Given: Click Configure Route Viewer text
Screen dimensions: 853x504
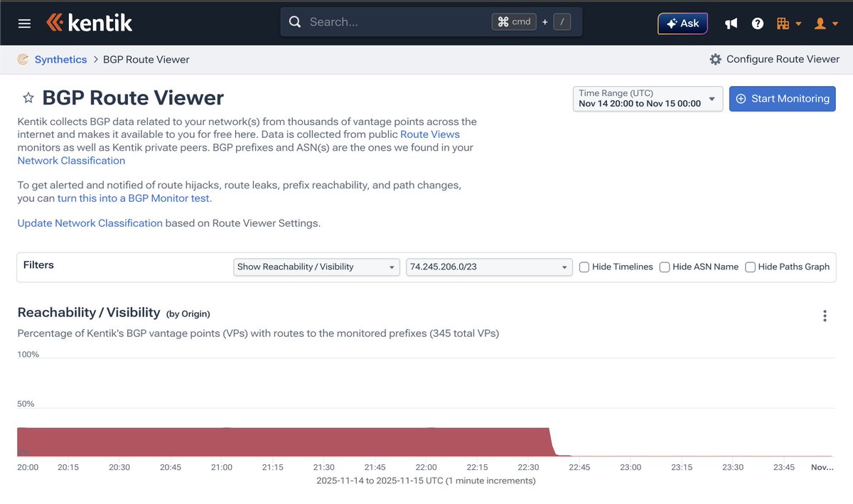Looking at the screenshot, I should point(783,60).
